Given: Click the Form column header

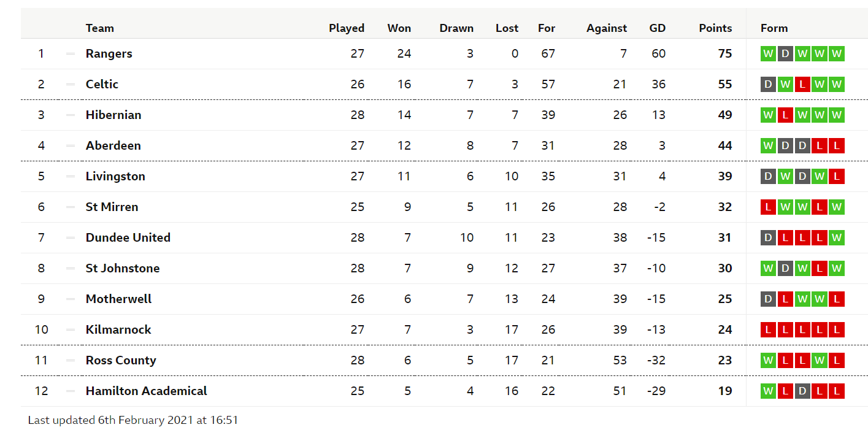Looking at the screenshot, I should (x=774, y=28).
